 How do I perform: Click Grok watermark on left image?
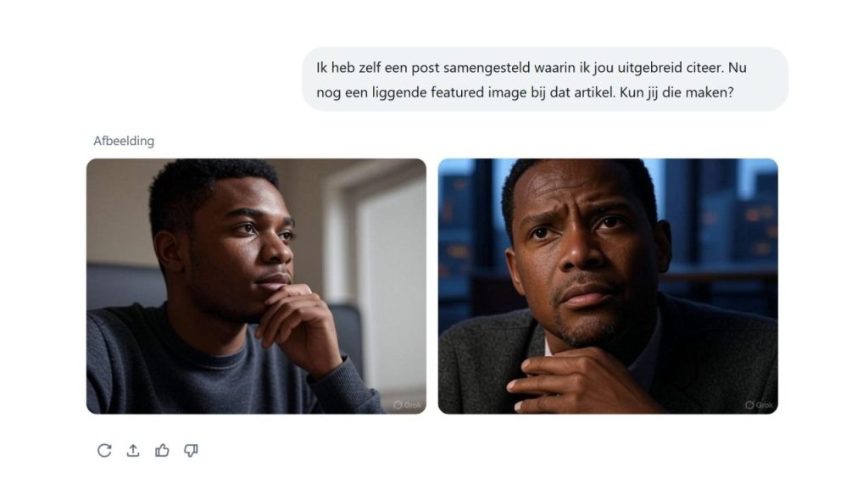click(x=409, y=404)
